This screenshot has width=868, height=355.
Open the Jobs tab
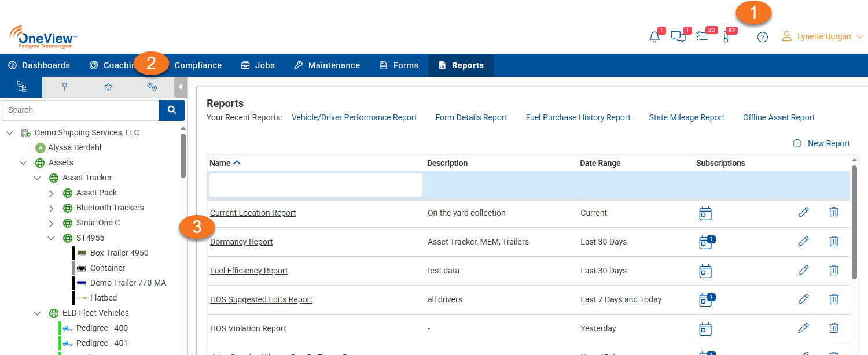click(258, 65)
